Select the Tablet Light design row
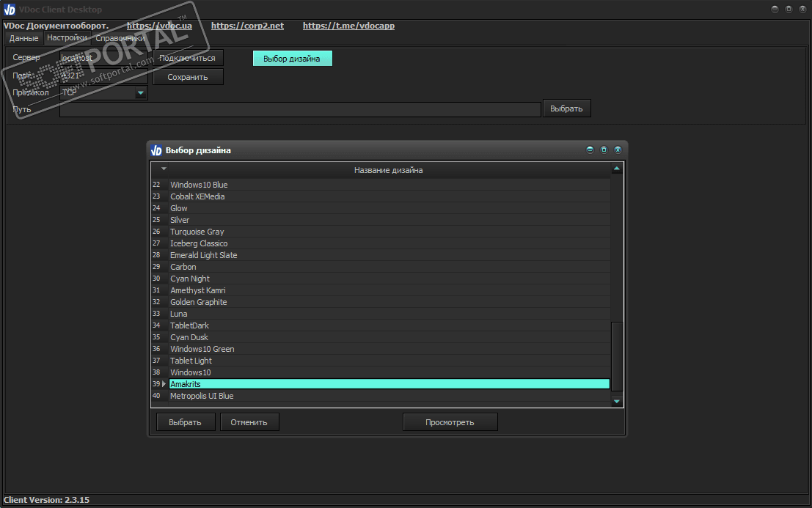 [381, 361]
